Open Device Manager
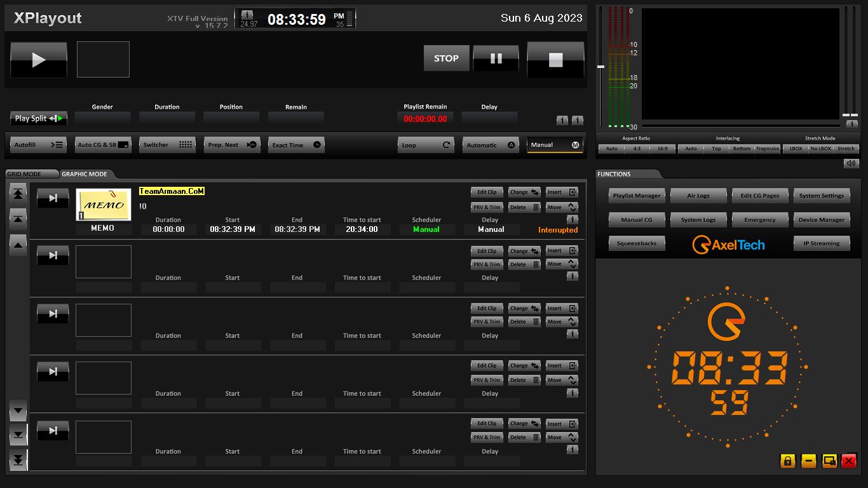868x488 pixels. point(822,220)
